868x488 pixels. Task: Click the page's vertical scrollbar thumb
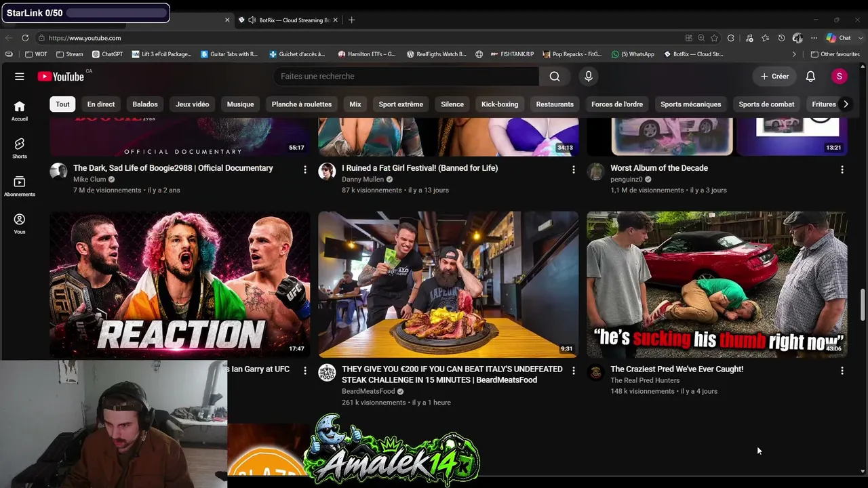pos(863,306)
